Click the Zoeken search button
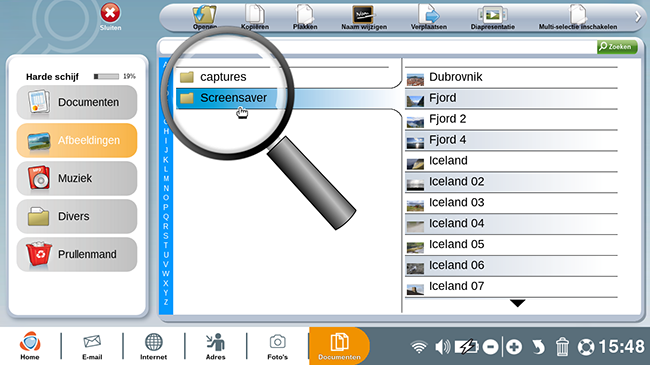Image resolution: width=650 pixels, height=365 pixels. pos(617,46)
